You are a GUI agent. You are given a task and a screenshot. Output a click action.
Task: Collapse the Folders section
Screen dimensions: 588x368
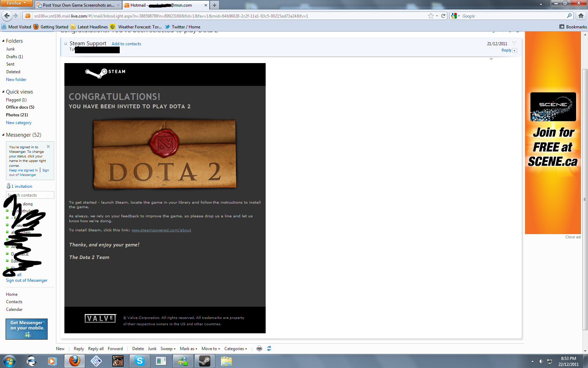click(x=3, y=41)
